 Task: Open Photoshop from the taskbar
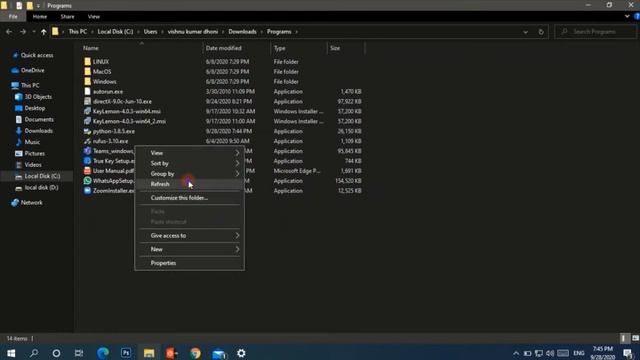coord(126,353)
